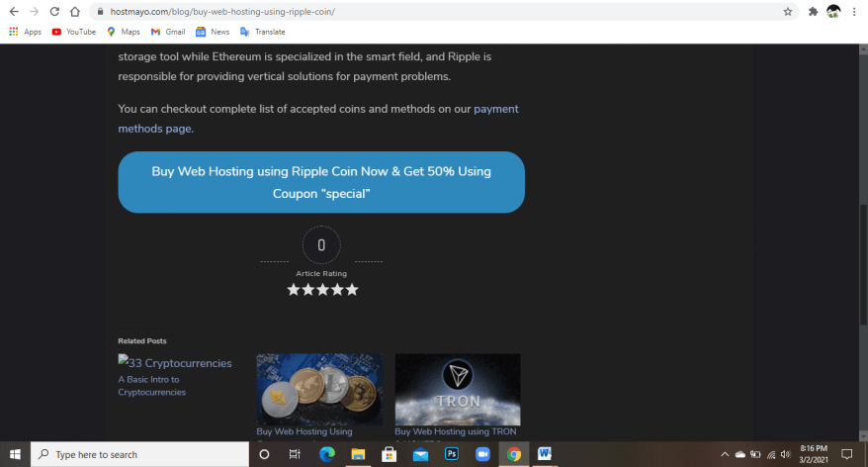Open the TRON related post thumbnail

(458, 390)
